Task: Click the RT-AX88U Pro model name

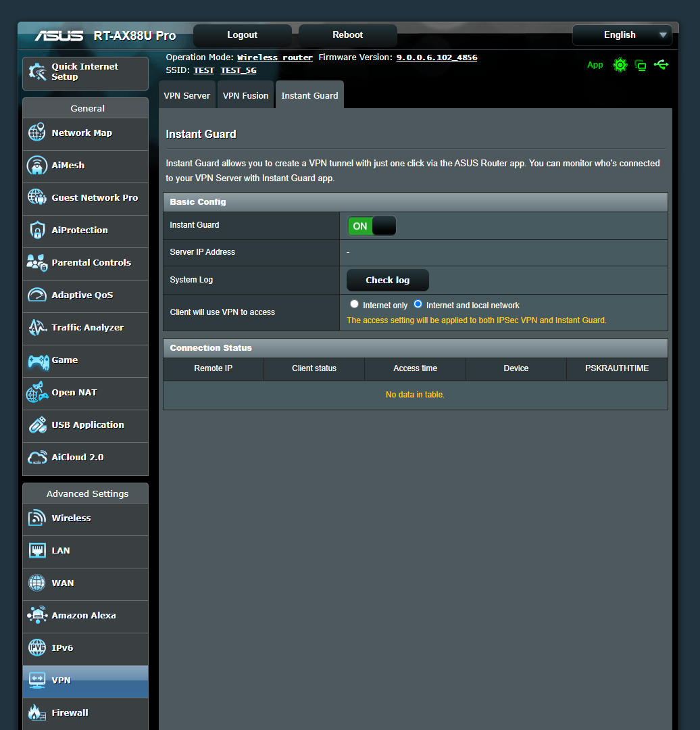Action: click(134, 35)
